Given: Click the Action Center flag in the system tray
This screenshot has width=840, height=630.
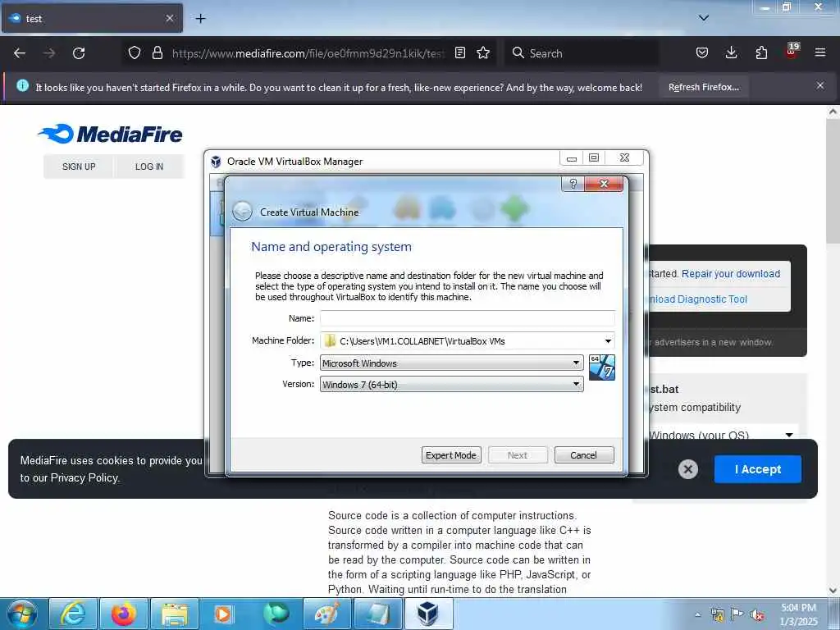Looking at the screenshot, I should 737,614.
